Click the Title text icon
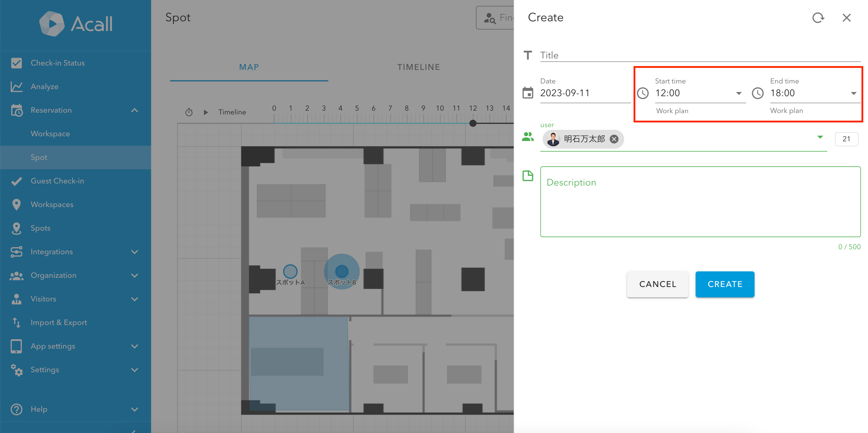This screenshot has width=868, height=433. coord(528,55)
